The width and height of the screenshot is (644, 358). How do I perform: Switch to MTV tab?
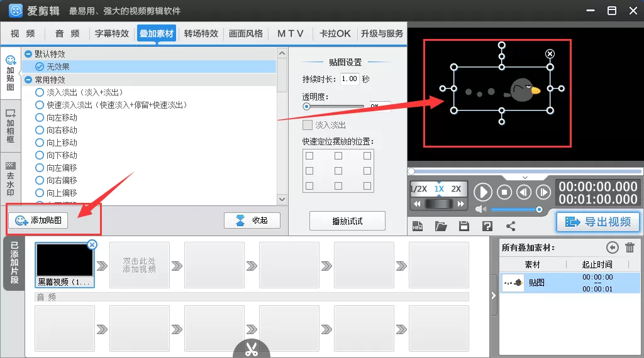[291, 34]
